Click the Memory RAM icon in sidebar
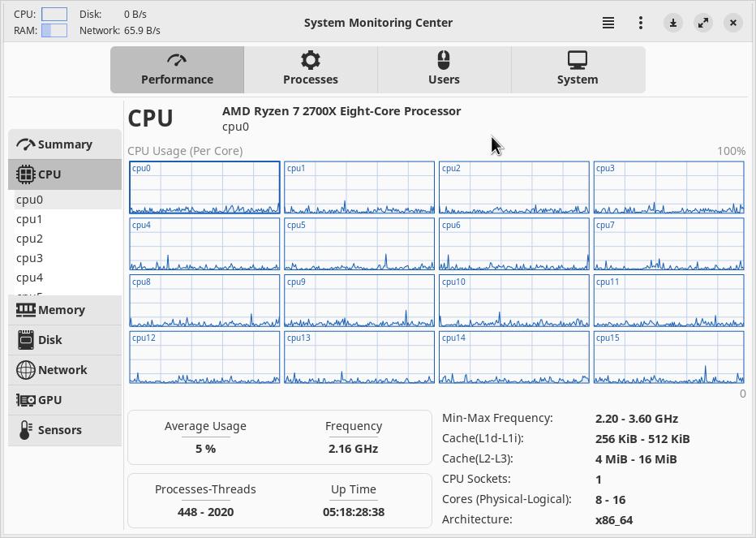756x538 pixels. click(26, 310)
